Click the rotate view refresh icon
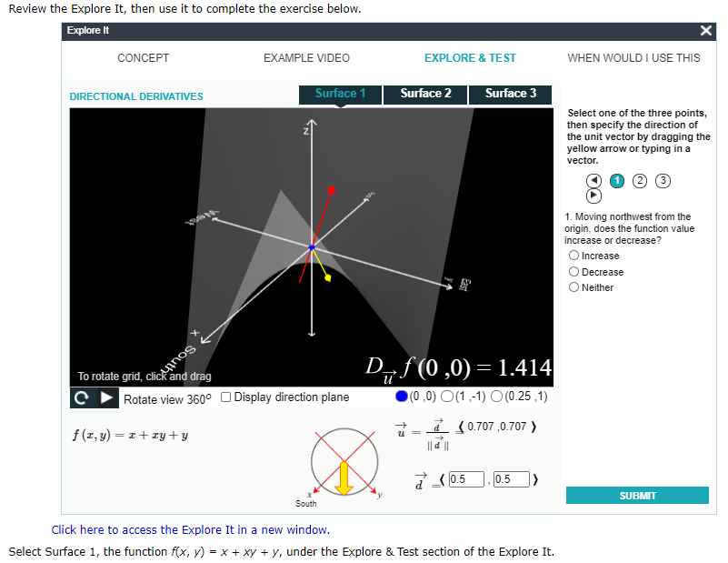This screenshot has height=563, width=728. tap(81, 397)
